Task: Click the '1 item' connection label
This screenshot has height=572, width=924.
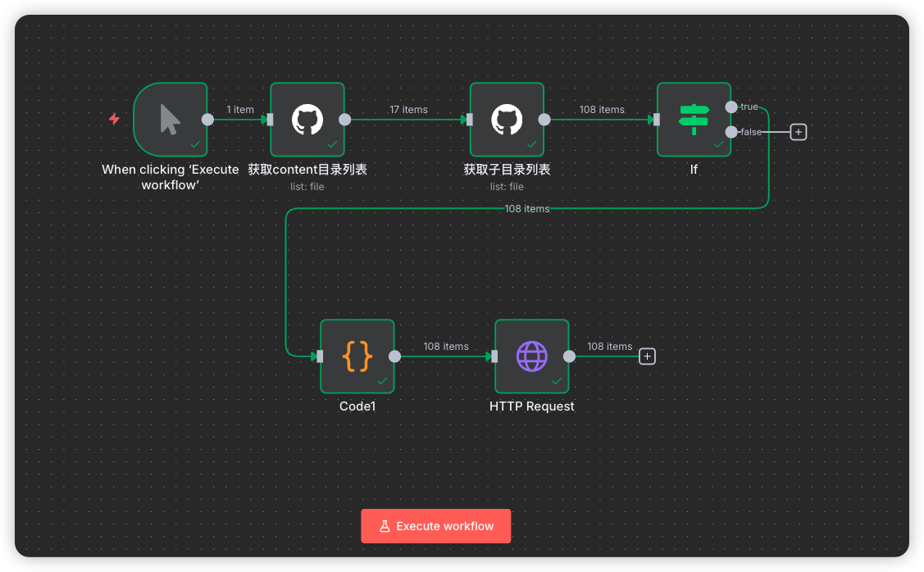Action: pos(240,110)
